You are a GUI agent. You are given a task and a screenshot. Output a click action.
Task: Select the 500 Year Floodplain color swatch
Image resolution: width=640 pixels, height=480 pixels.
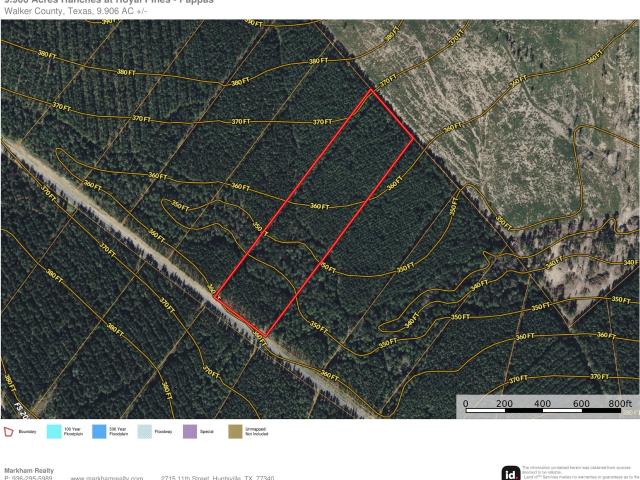coord(99,432)
